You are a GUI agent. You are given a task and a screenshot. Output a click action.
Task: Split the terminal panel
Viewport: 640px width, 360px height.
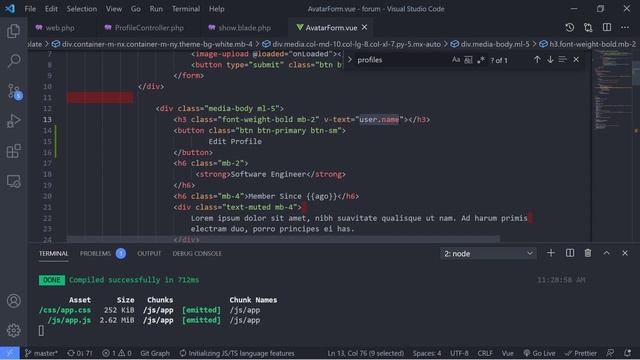570,253
